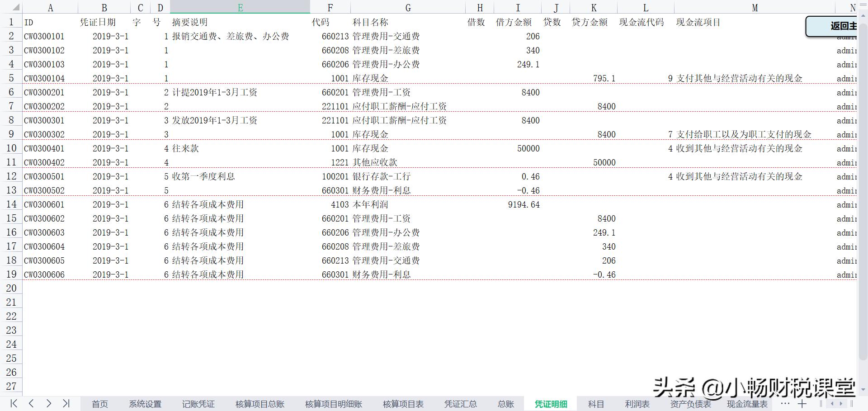Switch to the 系统设置 sheet tab
This screenshot has width=868, height=411.
[x=145, y=404]
